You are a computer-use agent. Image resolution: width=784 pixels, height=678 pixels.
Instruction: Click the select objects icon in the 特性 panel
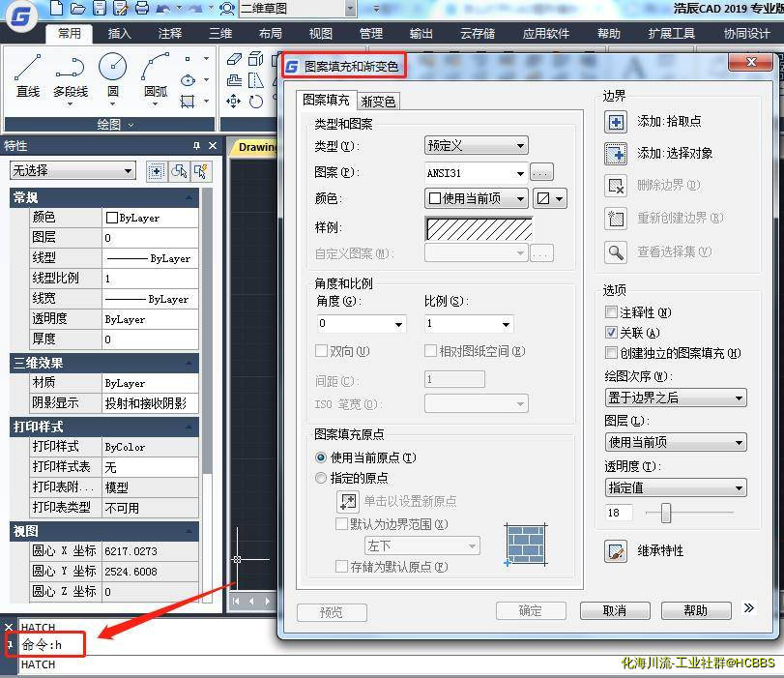179,171
